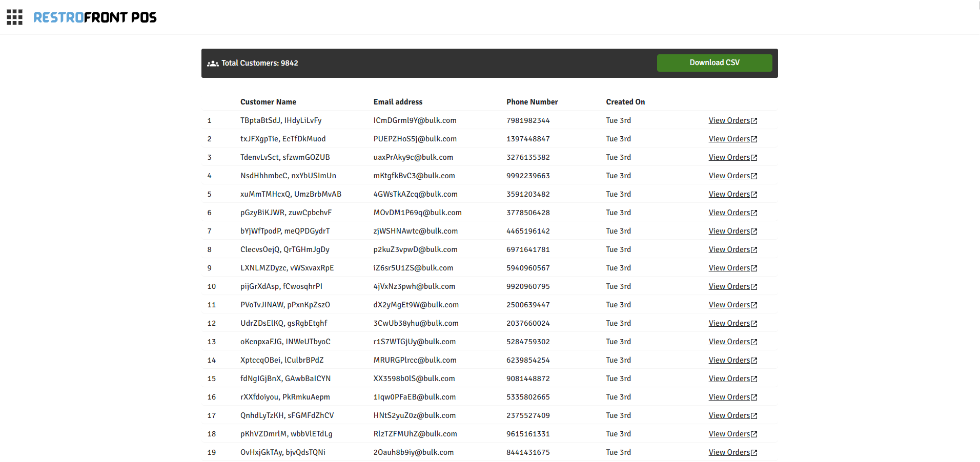Select email MOvDM1P69q@bulk.com

pyautogui.click(x=418, y=213)
